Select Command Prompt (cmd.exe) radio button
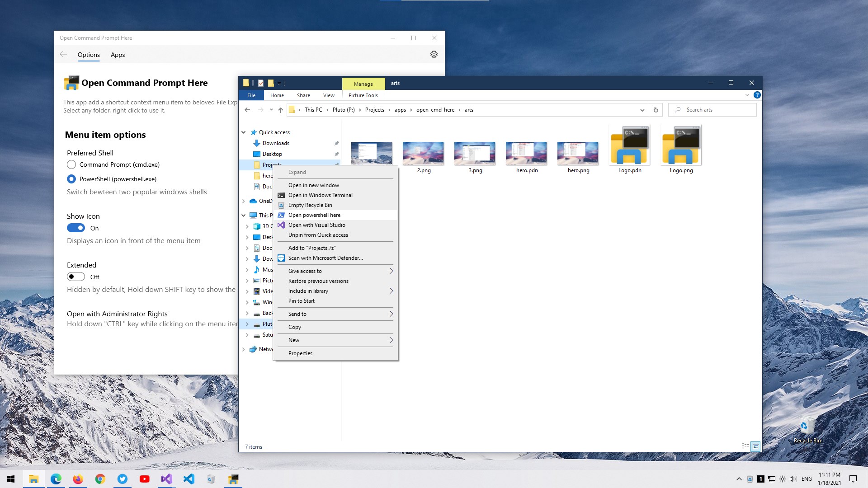The width and height of the screenshot is (868, 488). tap(71, 164)
